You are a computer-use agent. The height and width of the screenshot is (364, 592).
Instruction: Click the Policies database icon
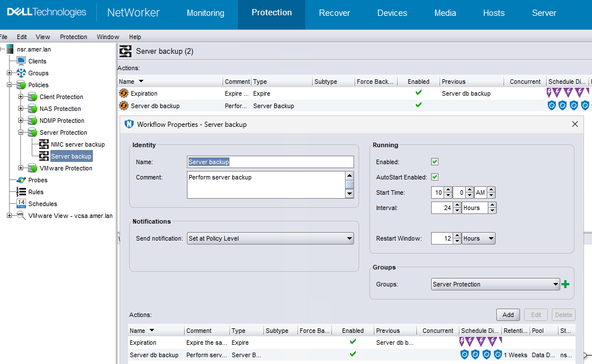[x=21, y=85]
